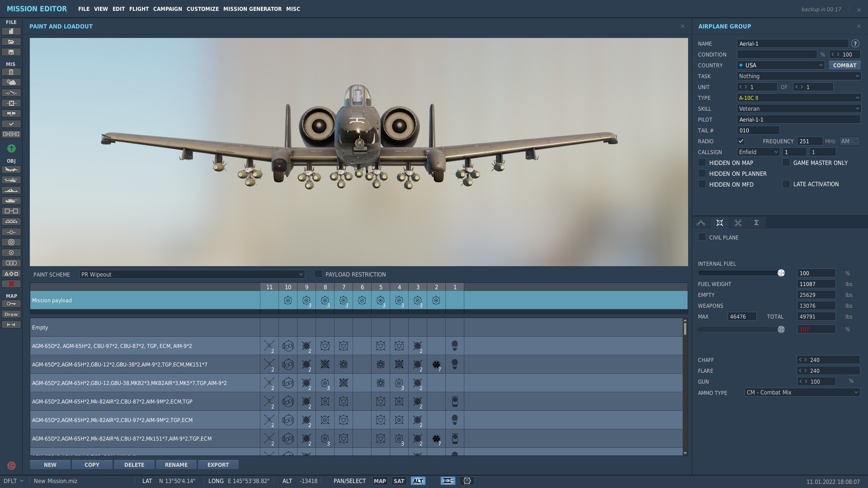Enable HIDDEN ON MFD checkbox
The width and height of the screenshot is (868, 488).
click(x=702, y=184)
